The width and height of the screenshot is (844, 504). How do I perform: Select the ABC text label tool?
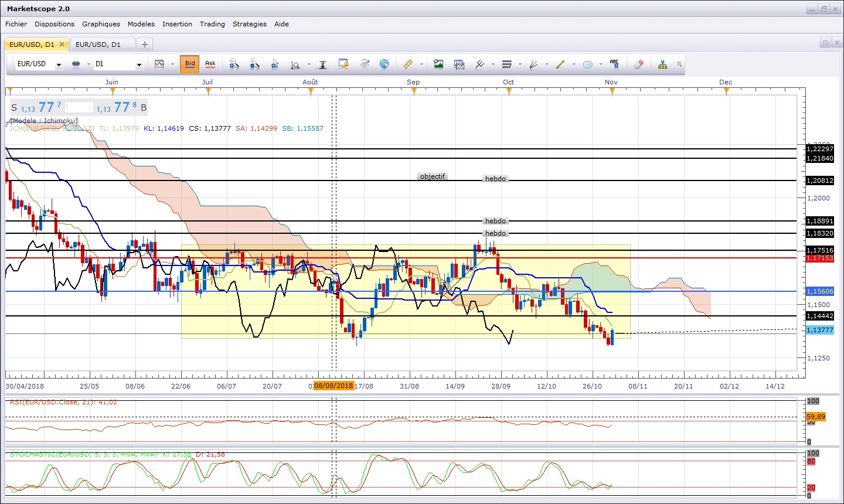coord(614,64)
